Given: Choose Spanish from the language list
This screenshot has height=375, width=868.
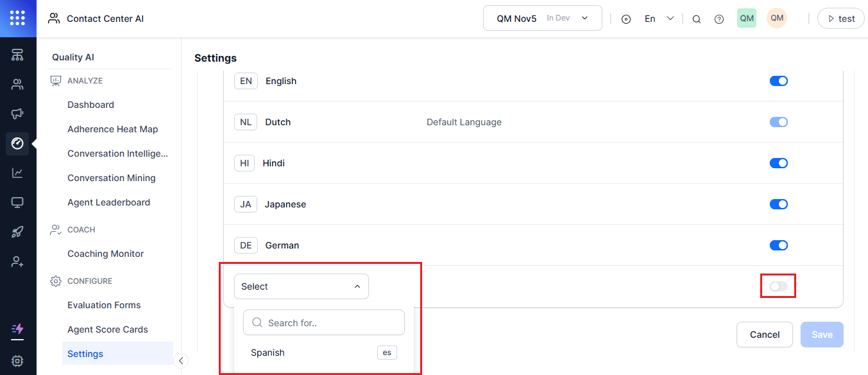Looking at the screenshot, I should pos(268,353).
